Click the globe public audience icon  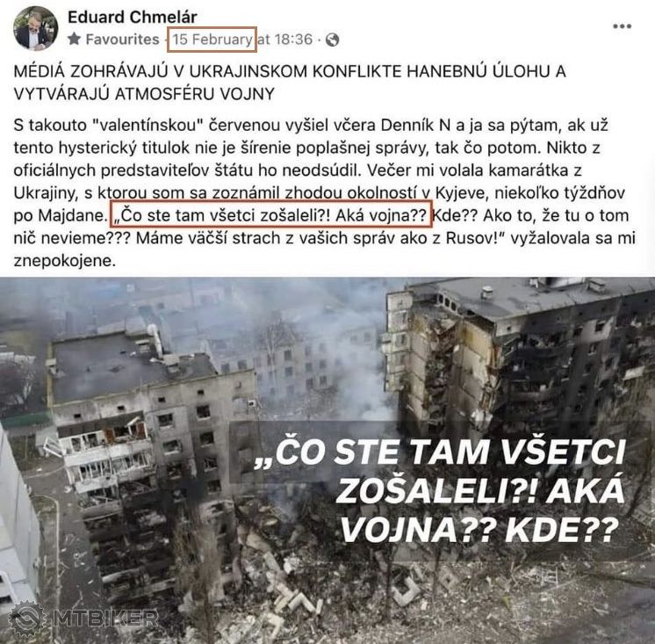coord(332,40)
